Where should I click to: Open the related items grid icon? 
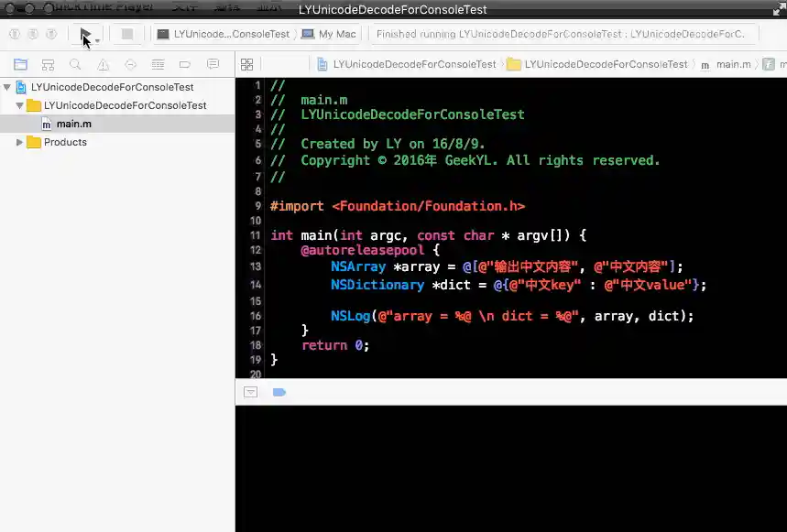246,65
